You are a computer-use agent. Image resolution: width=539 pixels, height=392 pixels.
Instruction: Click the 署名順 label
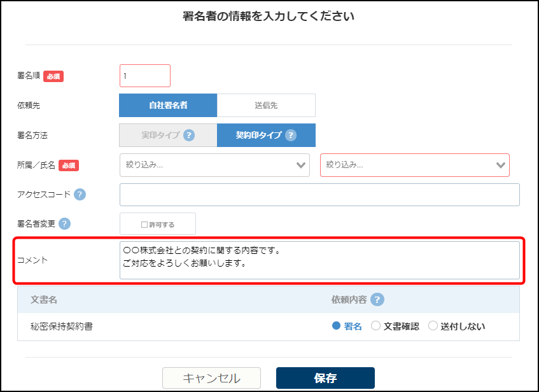(x=29, y=76)
